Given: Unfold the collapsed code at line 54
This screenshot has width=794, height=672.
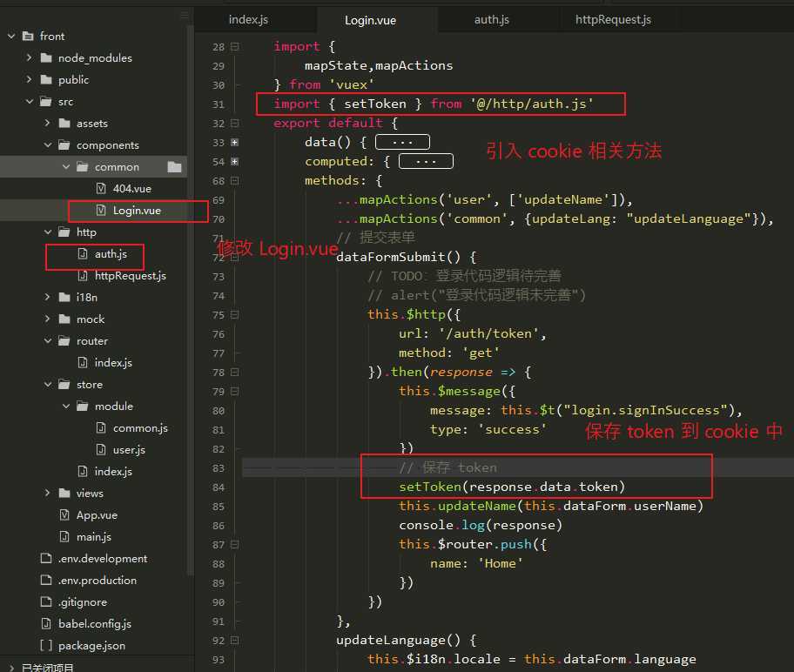Looking at the screenshot, I should (234, 162).
